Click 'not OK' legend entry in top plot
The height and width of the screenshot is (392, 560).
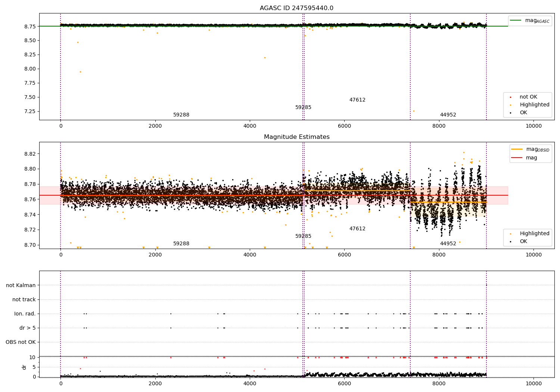coord(528,97)
